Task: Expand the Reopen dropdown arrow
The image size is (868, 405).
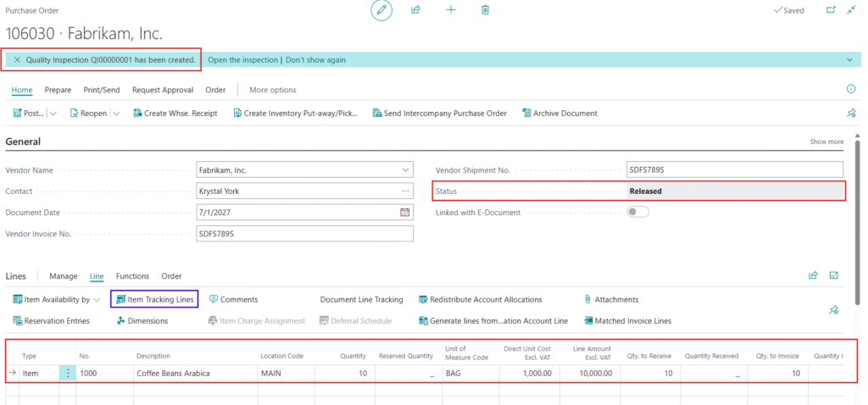Action: coord(116,114)
